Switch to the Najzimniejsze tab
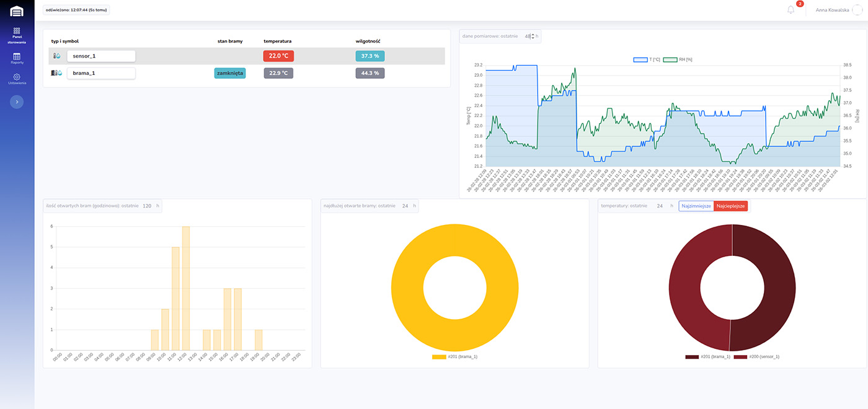868x409 pixels. coord(696,206)
